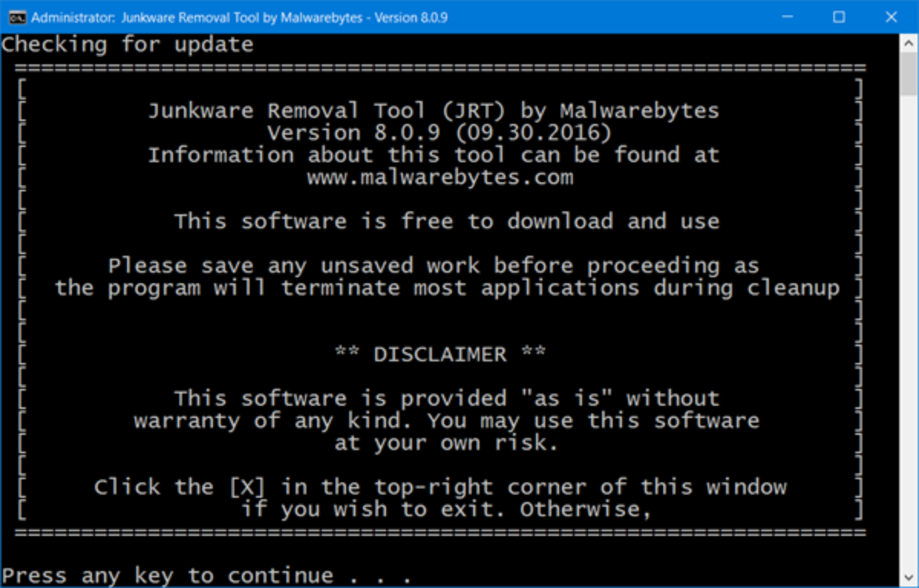
Task: Click the 'Junkware Removal Tool (JRT)' title line
Action: pyautogui.click(x=433, y=111)
